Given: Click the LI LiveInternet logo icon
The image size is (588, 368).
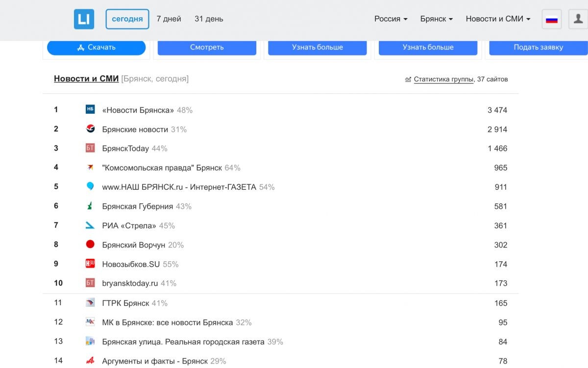Looking at the screenshot, I should (84, 19).
